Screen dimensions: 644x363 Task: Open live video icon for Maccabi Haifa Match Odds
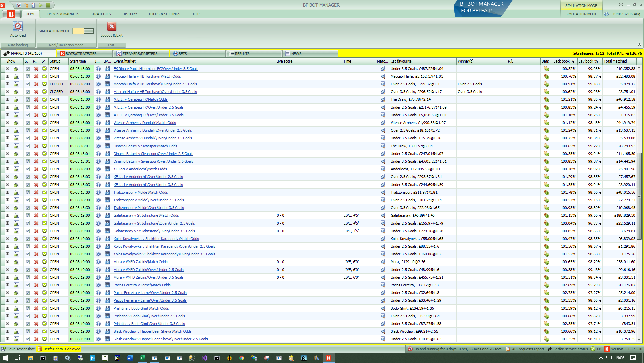coord(107,76)
